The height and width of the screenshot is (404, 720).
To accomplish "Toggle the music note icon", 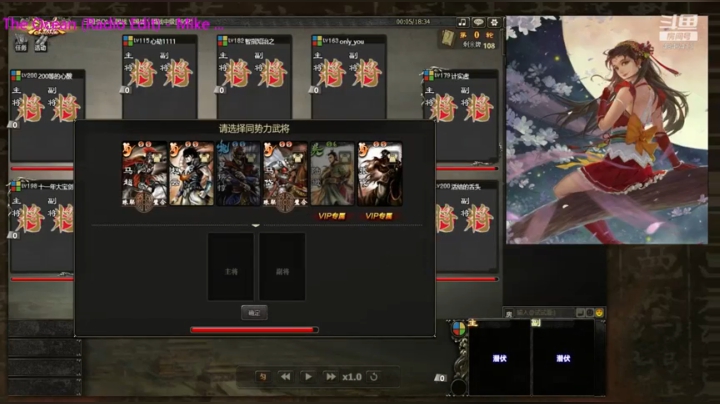I will coord(462,22).
